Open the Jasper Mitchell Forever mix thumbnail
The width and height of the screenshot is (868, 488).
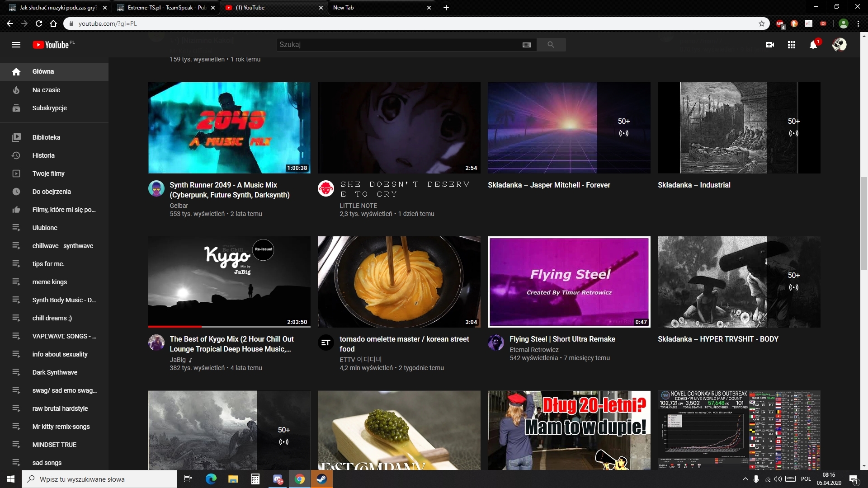click(x=569, y=128)
